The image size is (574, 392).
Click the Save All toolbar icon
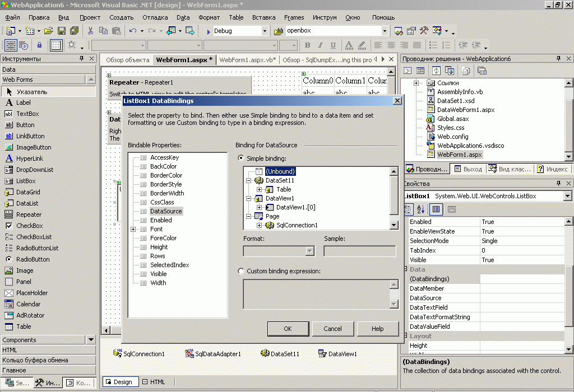pos(75,31)
